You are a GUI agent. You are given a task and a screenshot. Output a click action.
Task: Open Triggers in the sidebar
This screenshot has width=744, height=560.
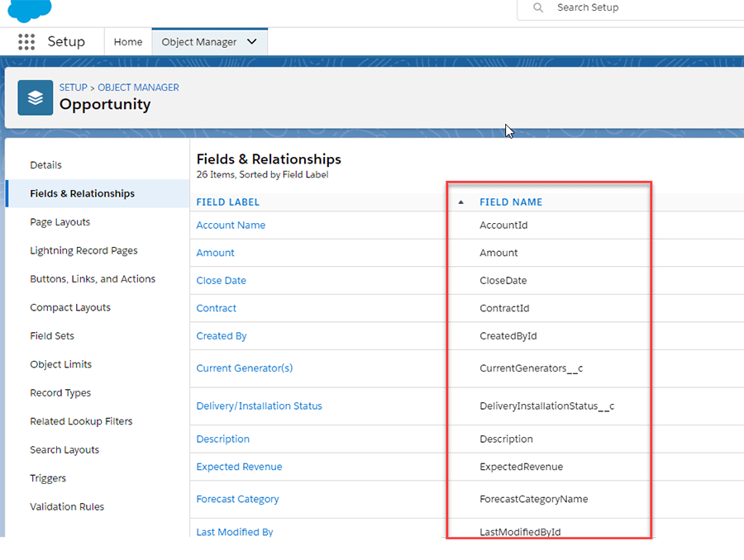pyautogui.click(x=48, y=478)
